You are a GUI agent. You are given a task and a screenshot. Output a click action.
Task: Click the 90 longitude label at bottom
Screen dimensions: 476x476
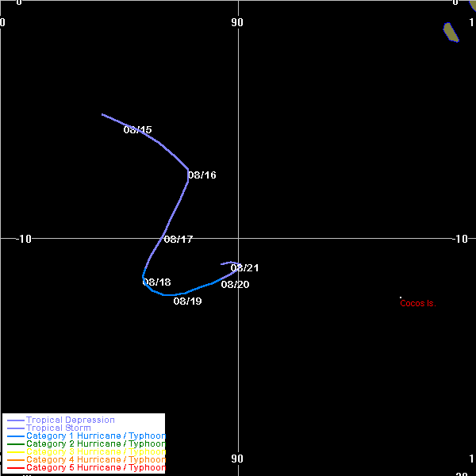pos(237,459)
